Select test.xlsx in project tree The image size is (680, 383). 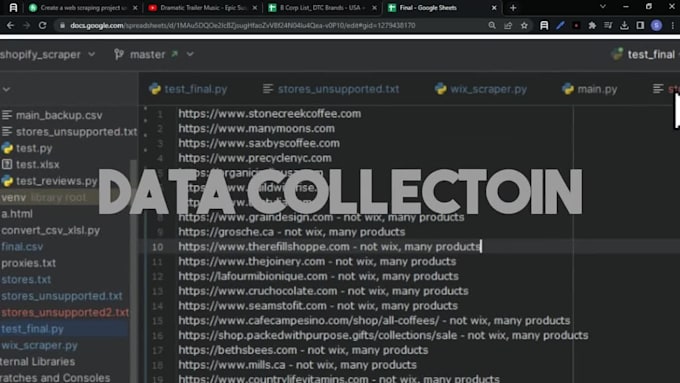(30, 165)
